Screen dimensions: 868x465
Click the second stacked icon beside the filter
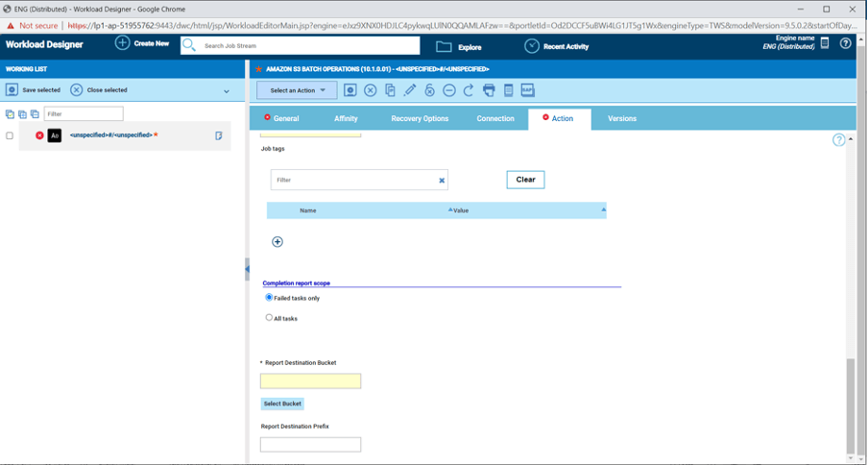pyautogui.click(x=22, y=114)
